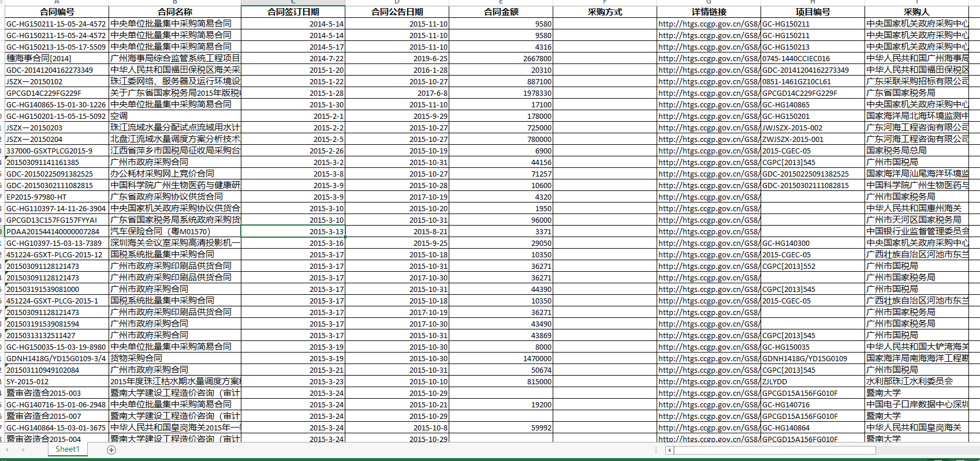
Task: Select the 合同名称 header cell
Action: (x=175, y=12)
